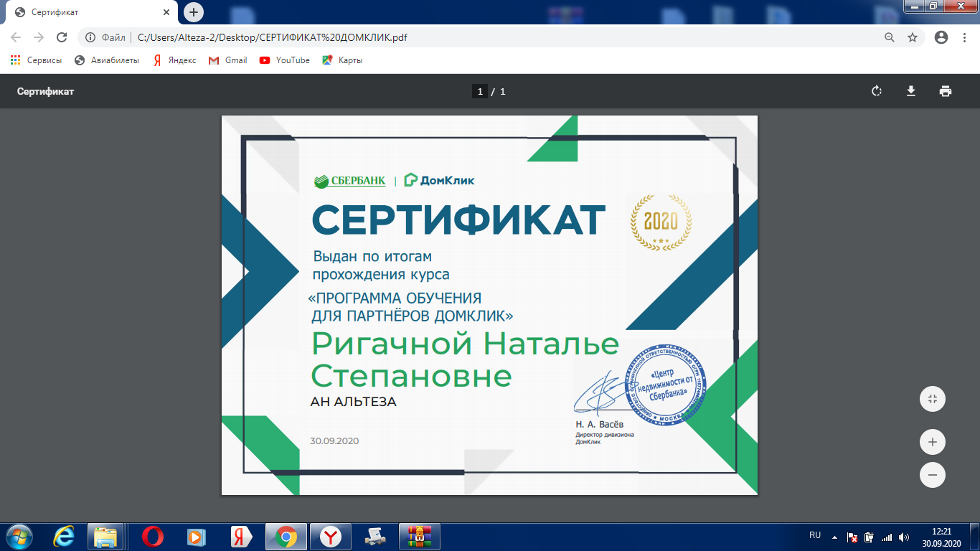The image size is (980, 551).
Task: Open WinRAR from the taskbar
Action: 420,537
